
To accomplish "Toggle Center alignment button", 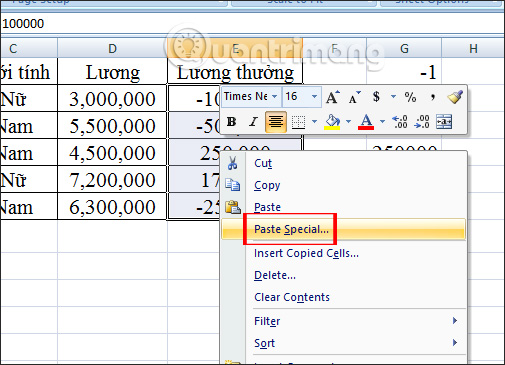I will (x=276, y=122).
